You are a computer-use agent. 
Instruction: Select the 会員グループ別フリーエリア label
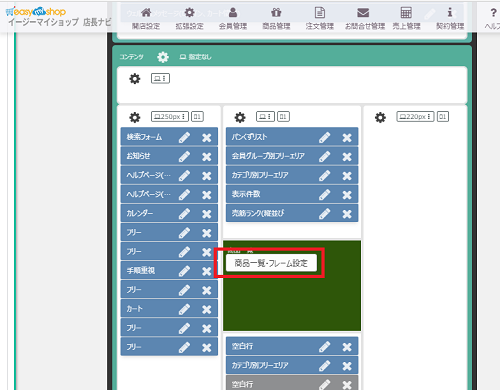(x=268, y=156)
